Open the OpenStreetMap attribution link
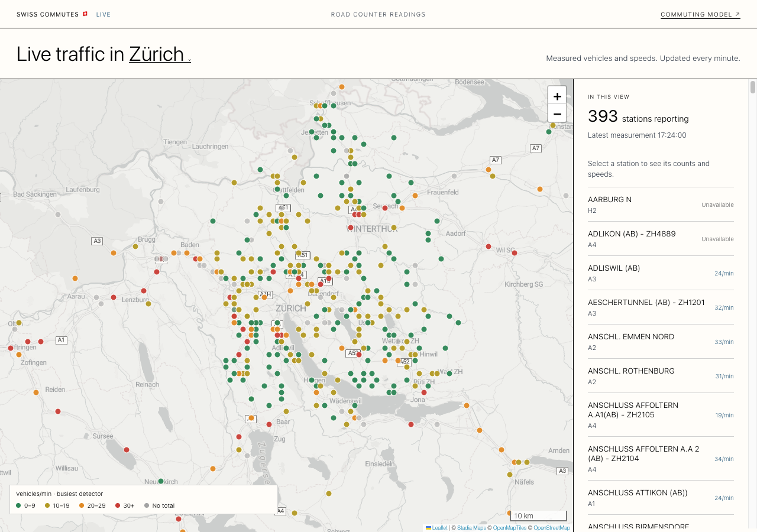The width and height of the screenshot is (757, 532). pos(552,528)
